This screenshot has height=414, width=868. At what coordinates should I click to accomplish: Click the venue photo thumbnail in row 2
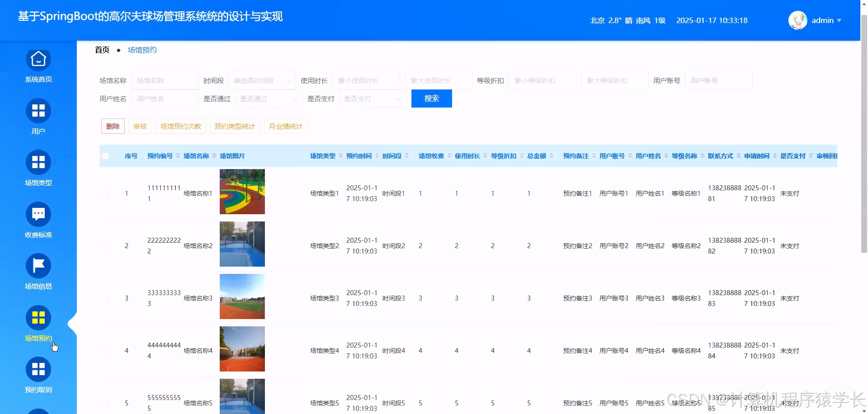tap(242, 244)
